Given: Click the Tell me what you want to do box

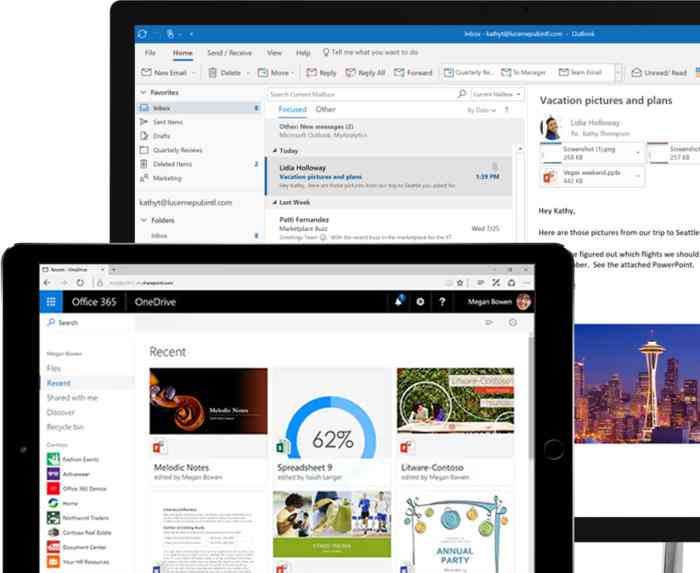Looking at the screenshot, I should point(371,52).
